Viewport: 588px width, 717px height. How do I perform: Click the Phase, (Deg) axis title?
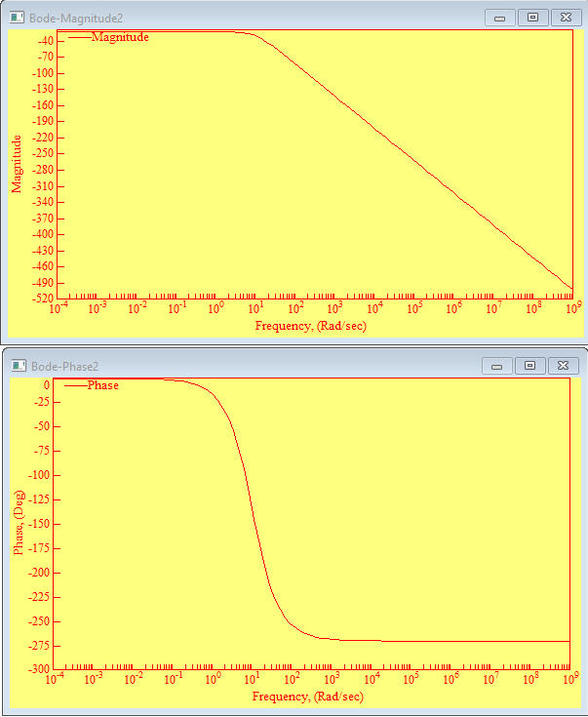pyautogui.click(x=19, y=523)
